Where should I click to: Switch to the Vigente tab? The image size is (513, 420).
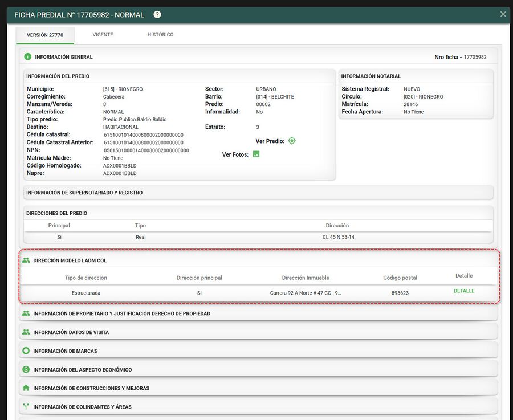click(x=103, y=35)
